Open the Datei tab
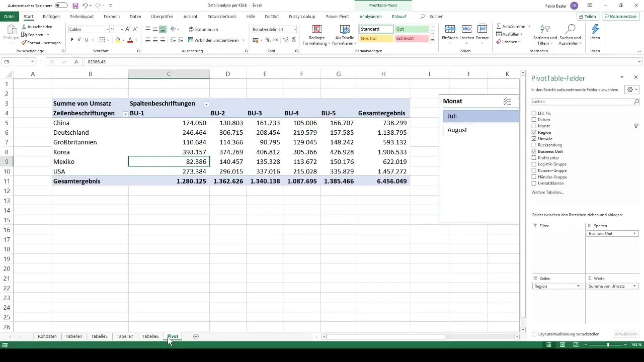The width and height of the screenshot is (644, 362). (x=9, y=17)
